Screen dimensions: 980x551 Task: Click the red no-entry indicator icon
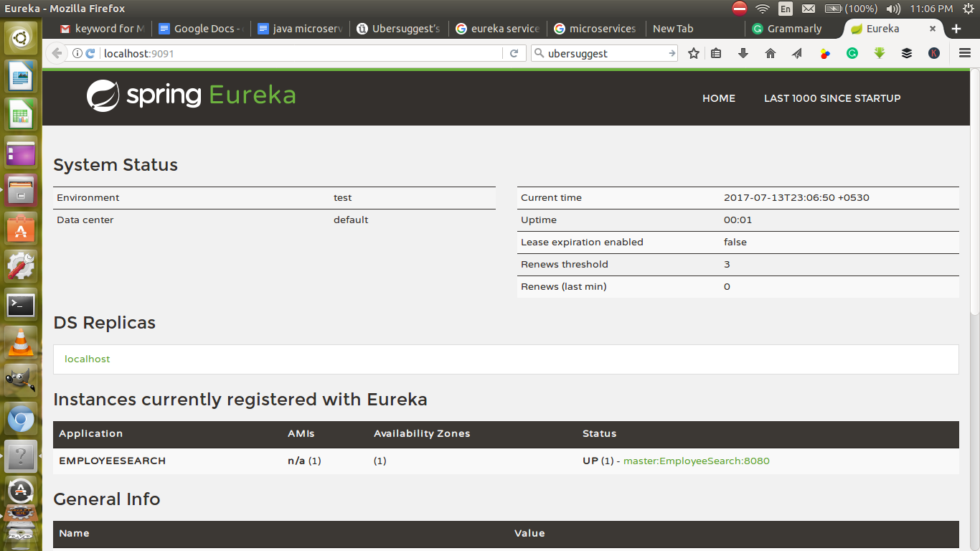pos(740,9)
